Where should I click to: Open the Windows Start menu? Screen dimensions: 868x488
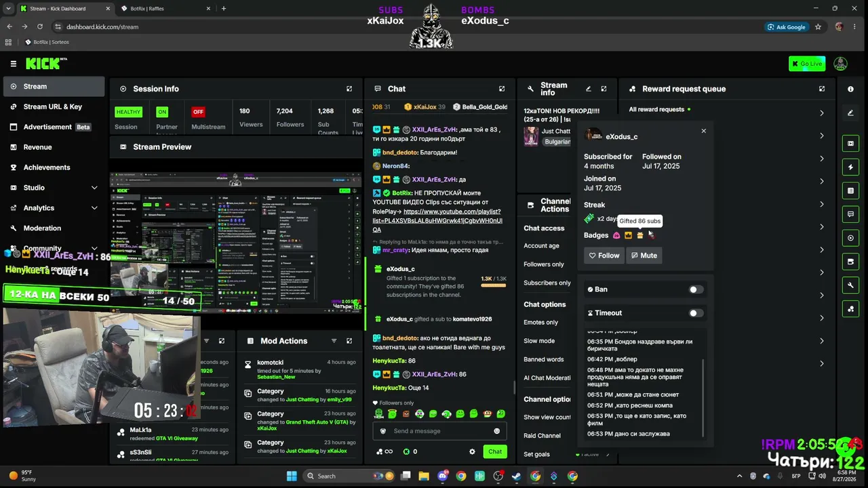(x=292, y=476)
